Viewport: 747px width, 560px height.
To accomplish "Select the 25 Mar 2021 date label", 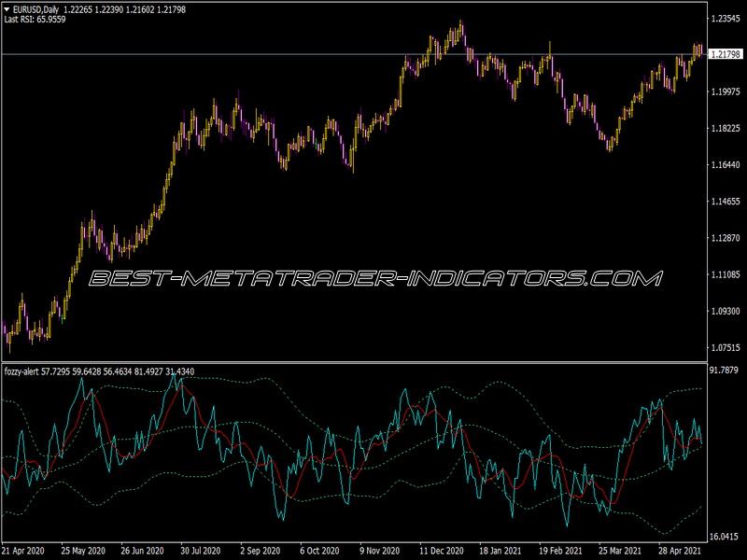I will (620, 551).
